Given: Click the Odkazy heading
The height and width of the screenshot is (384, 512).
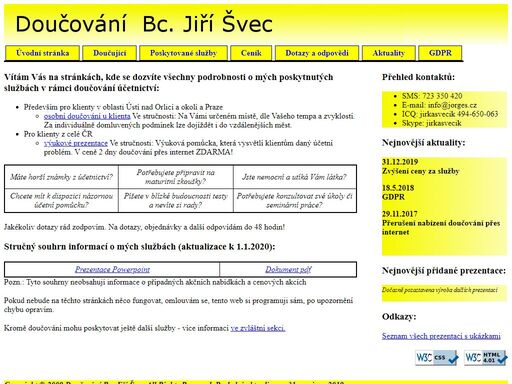Looking at the screenshot, I should (399, 317).
